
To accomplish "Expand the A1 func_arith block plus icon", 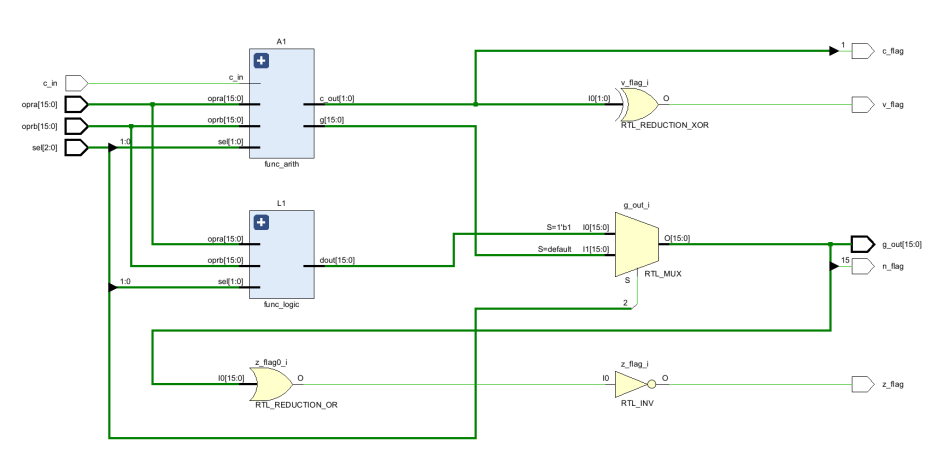I will [261, 60].
